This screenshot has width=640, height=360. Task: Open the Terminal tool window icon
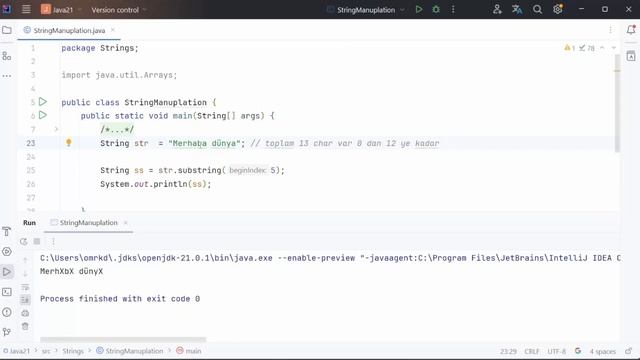pos(7,292)
